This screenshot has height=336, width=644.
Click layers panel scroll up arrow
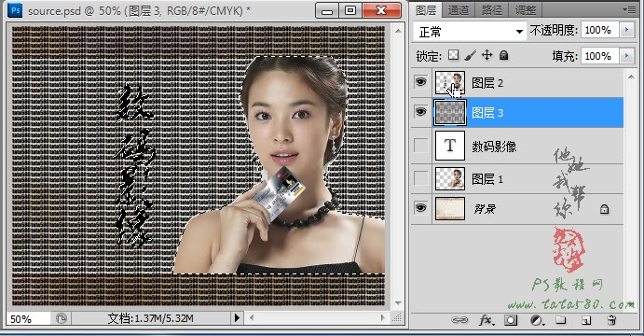tap(631, 77)
